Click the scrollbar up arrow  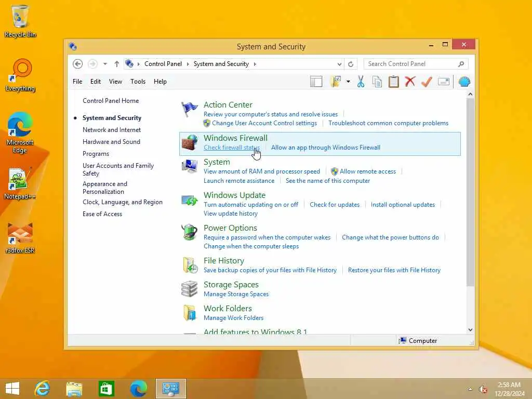coord(470,95)
